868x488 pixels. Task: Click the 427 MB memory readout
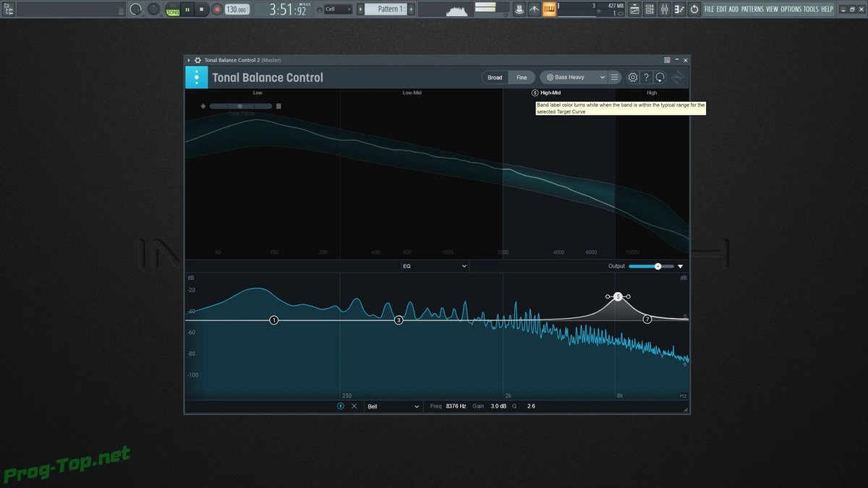[x=616, y=6]
